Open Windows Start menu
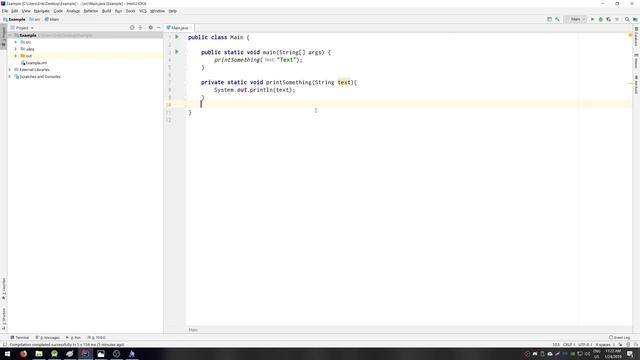The width and height of the screenshot is (640, 360). tap(7, 353)
